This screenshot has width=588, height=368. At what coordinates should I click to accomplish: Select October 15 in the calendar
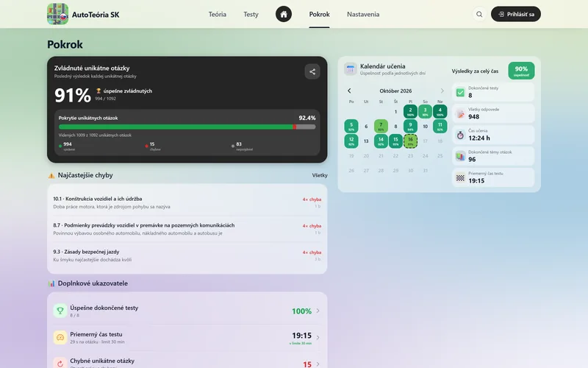tap(395, 141)
